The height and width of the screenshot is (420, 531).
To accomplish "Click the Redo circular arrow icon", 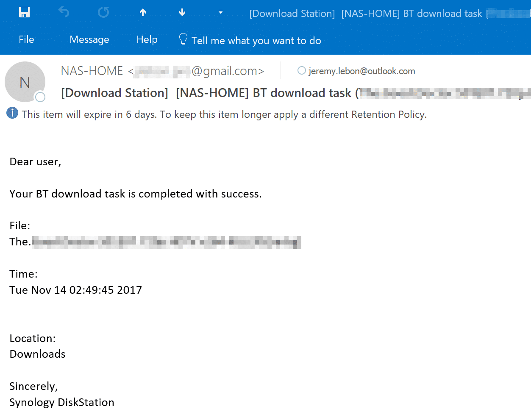I will click(x=103, y=12).
